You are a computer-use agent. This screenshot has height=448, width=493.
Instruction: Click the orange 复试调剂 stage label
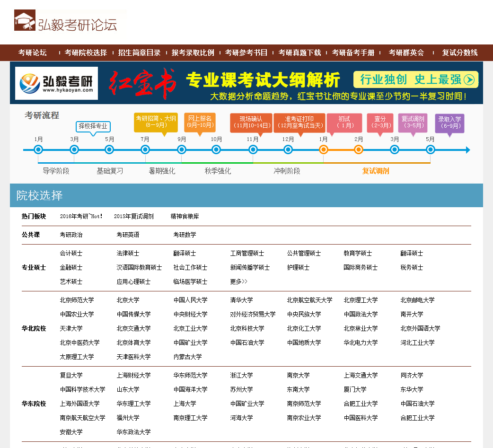point(376,171)
